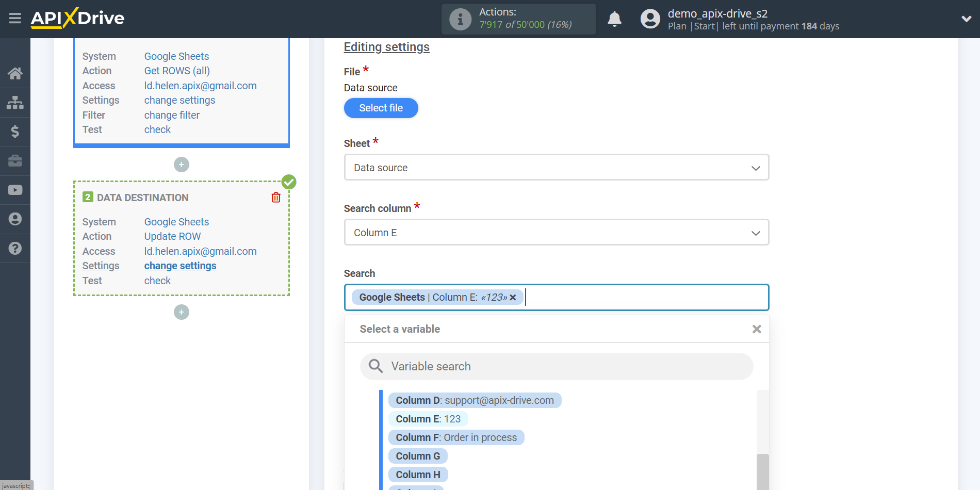Click Google Sheets system in Data Destination
980x490 pixels.
(176, 222)
